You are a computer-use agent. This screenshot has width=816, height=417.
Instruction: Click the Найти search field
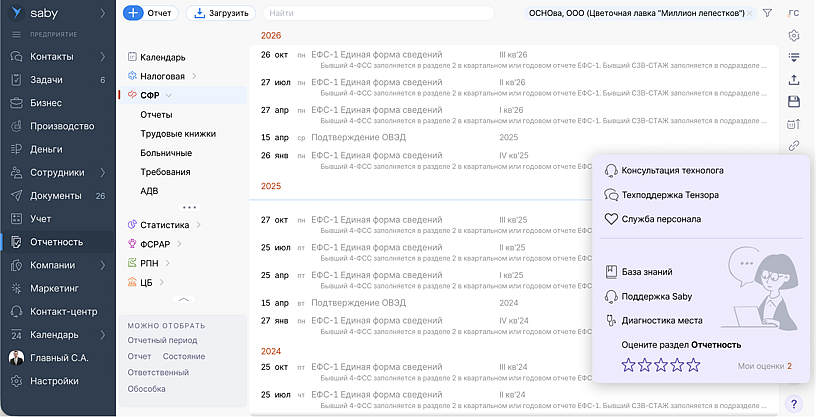pyautogui.click(x=380, y=13)
